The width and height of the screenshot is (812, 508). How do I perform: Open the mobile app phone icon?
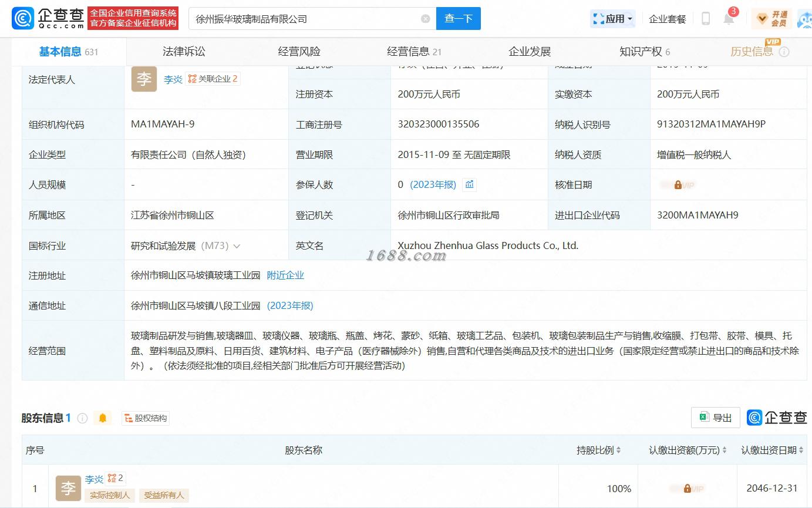(706, 19)
